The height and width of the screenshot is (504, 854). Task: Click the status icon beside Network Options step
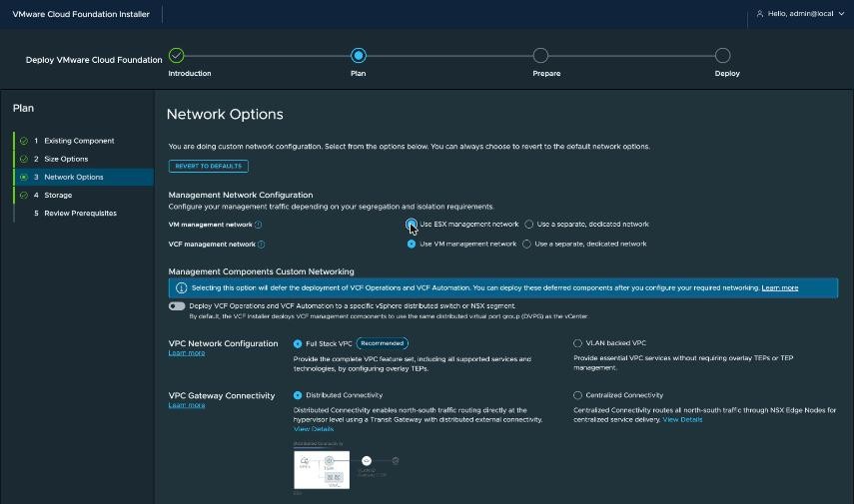click(23, 177)
